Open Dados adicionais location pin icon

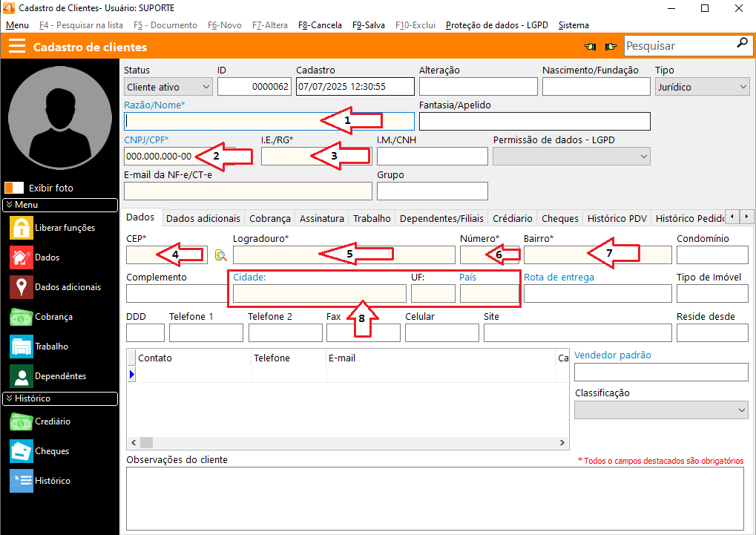pos(22,287)
